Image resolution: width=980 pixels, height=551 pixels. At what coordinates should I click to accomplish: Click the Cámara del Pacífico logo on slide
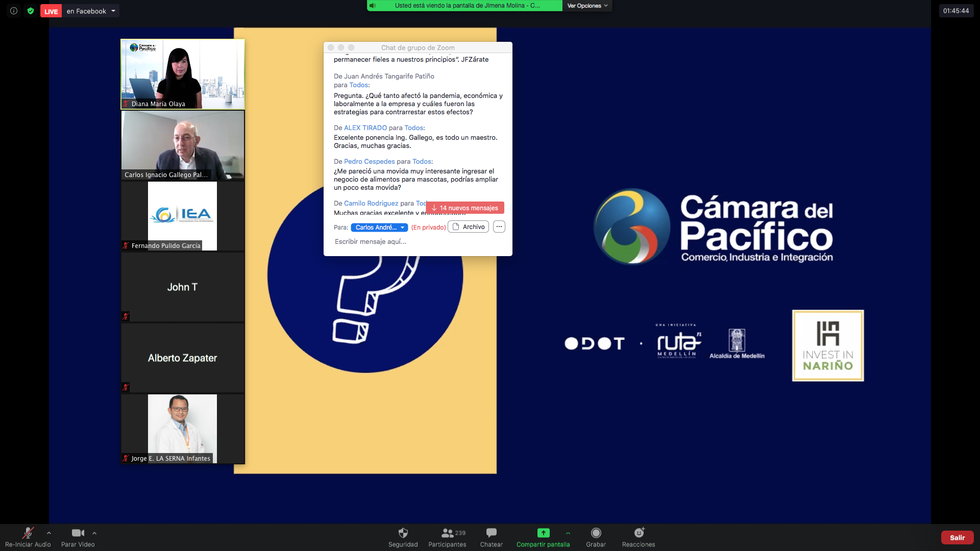pos(713,227)
